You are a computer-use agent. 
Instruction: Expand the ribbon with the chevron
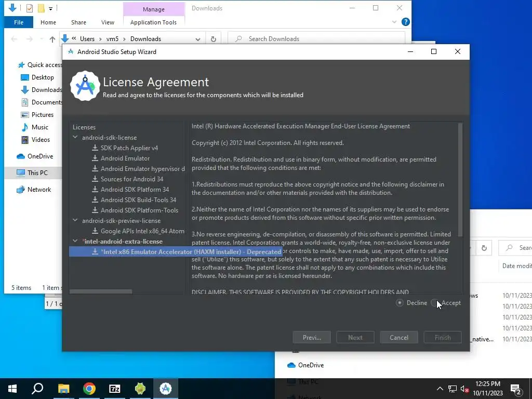coord(394,22)
